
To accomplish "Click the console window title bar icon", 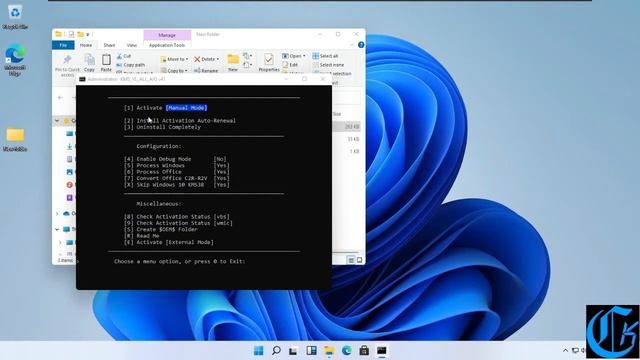I will coord(82,79).
